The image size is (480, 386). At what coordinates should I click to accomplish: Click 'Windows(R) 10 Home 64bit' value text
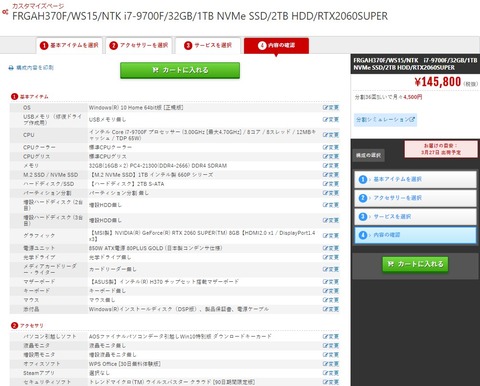(136, 107)
